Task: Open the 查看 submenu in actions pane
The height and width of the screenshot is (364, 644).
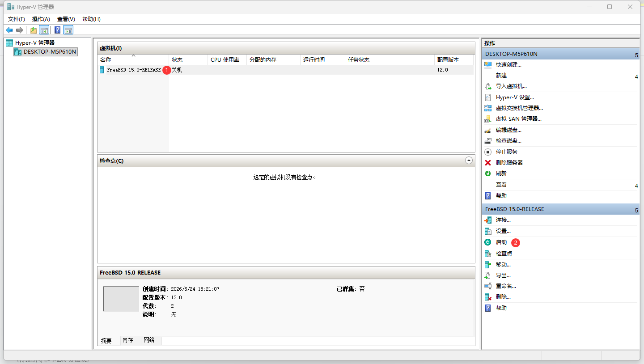Action: click(561, 185)
